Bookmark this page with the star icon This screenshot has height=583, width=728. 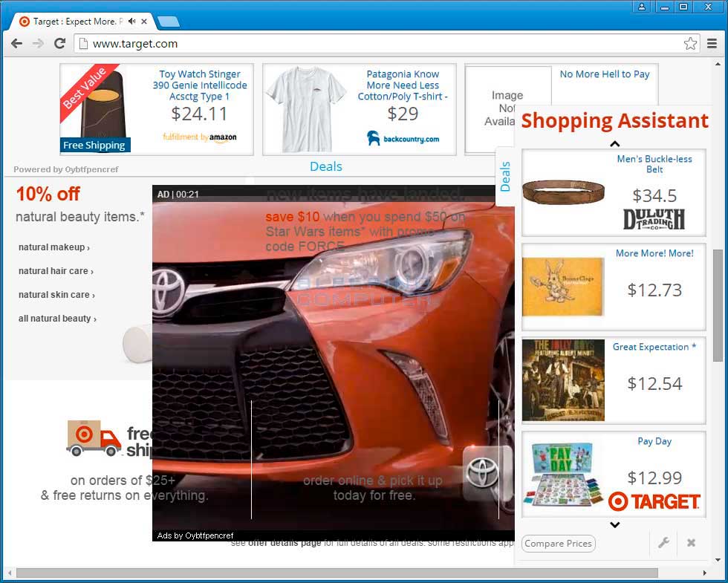click(x=690, y=44)
